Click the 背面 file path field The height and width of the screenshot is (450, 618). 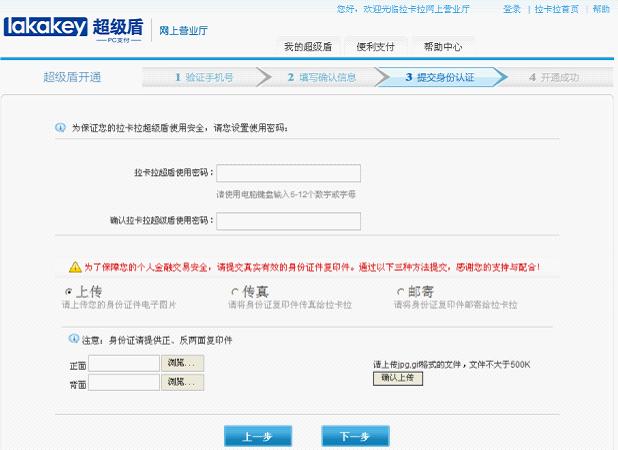click(124, 382)
